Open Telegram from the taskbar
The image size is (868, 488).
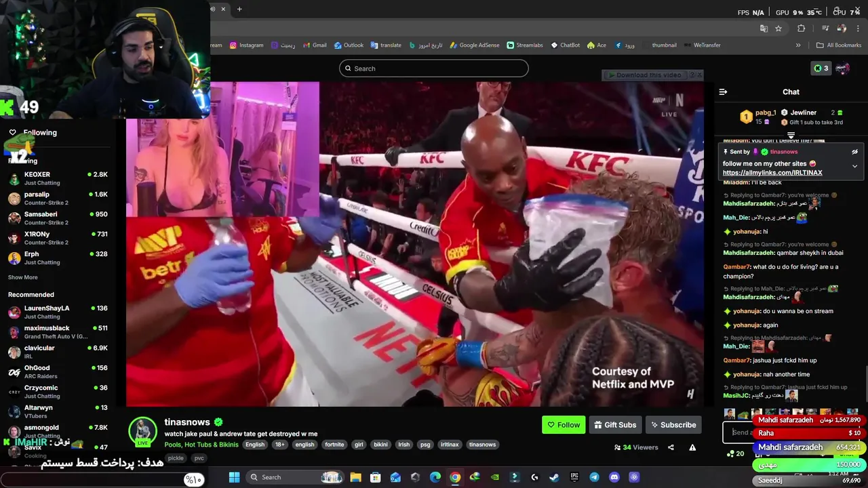click(594, 477)
